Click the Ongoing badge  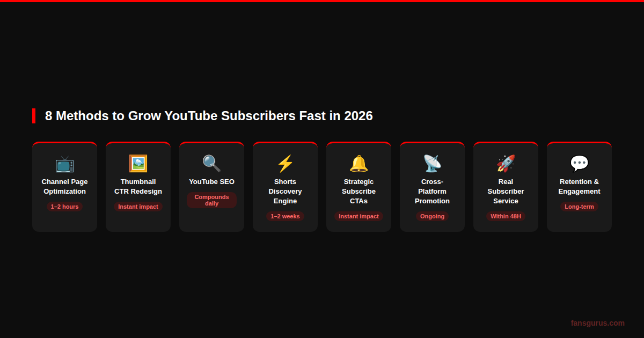coord(432,216)
